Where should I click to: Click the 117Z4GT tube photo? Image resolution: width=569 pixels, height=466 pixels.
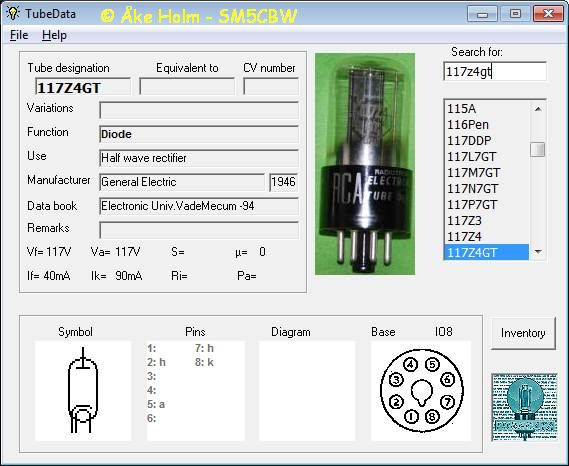(365, 164)
